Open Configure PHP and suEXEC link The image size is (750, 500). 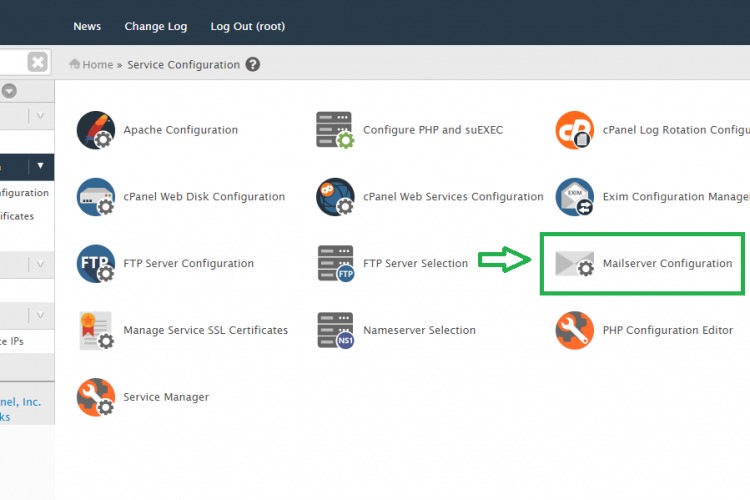click(433, 130)
